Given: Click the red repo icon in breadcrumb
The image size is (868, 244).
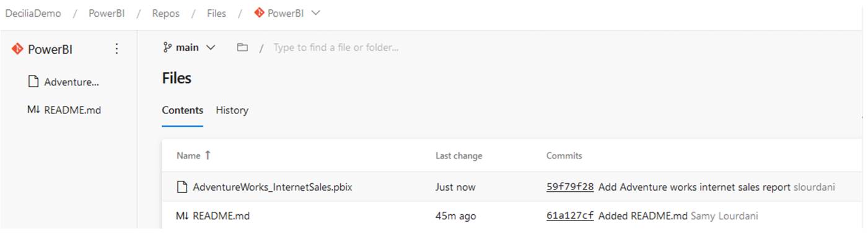Looking at the screenshot, I should pos(259,13).
